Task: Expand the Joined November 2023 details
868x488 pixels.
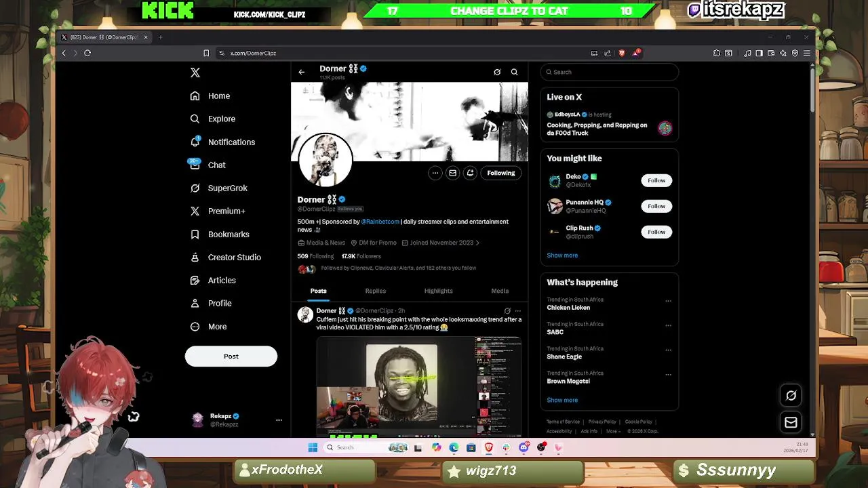Action: click(440, 243)
